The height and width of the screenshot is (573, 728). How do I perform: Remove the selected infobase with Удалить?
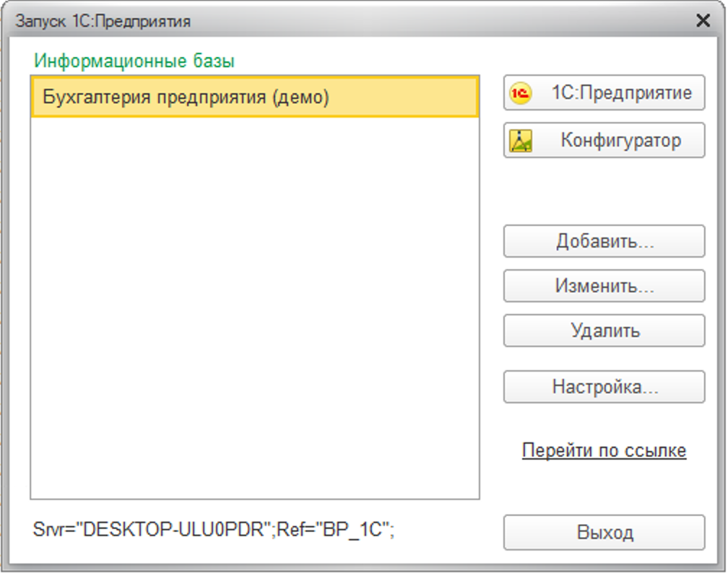[604, 331]
